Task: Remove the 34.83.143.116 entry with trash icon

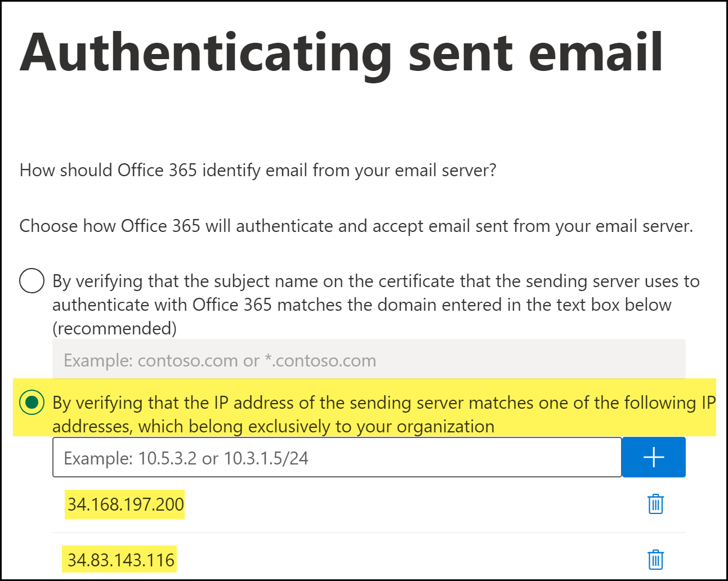Action: [655, 560]
